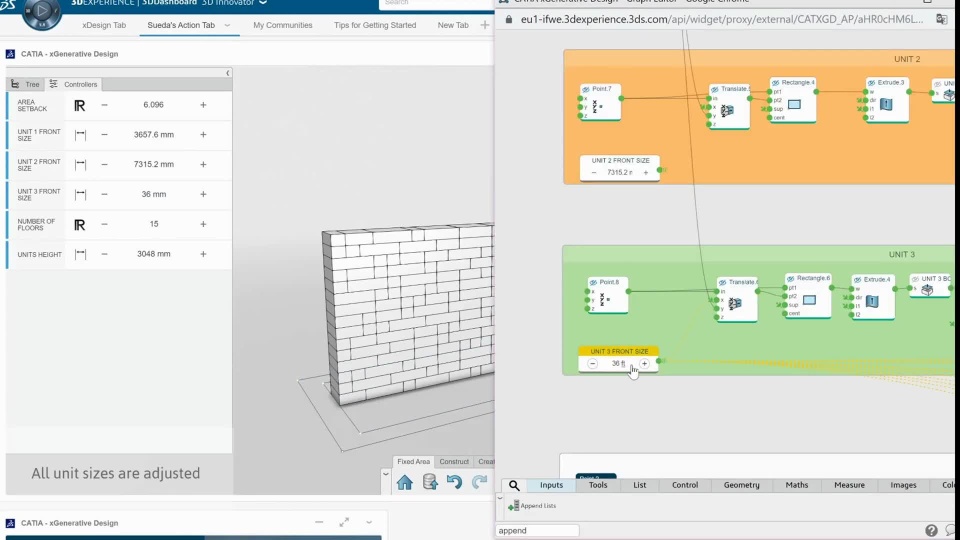Open the CATIA xGenerative Design widget icon
The image size is (960, 540).
tap(10, 54)
